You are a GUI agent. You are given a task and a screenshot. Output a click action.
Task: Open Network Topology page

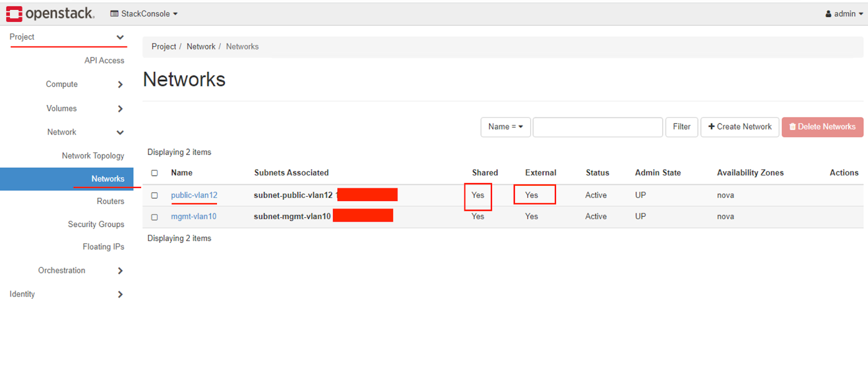coord(93,156)
